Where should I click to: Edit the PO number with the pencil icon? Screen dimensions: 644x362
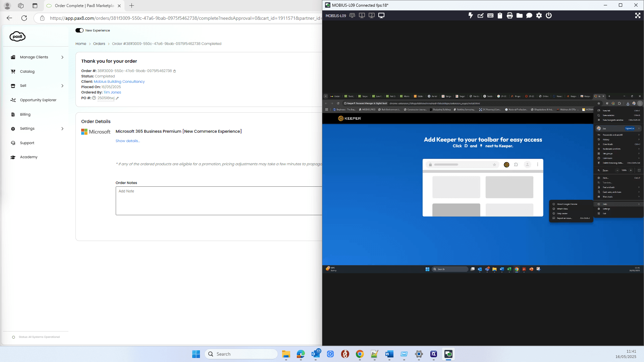click(x=117, y=98)
